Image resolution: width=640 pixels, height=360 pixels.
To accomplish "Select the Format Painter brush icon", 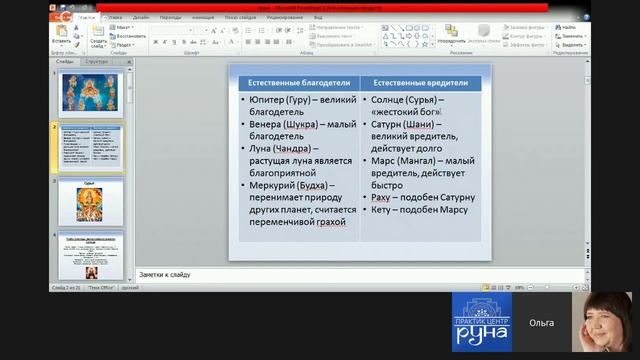I will [76, 45].
